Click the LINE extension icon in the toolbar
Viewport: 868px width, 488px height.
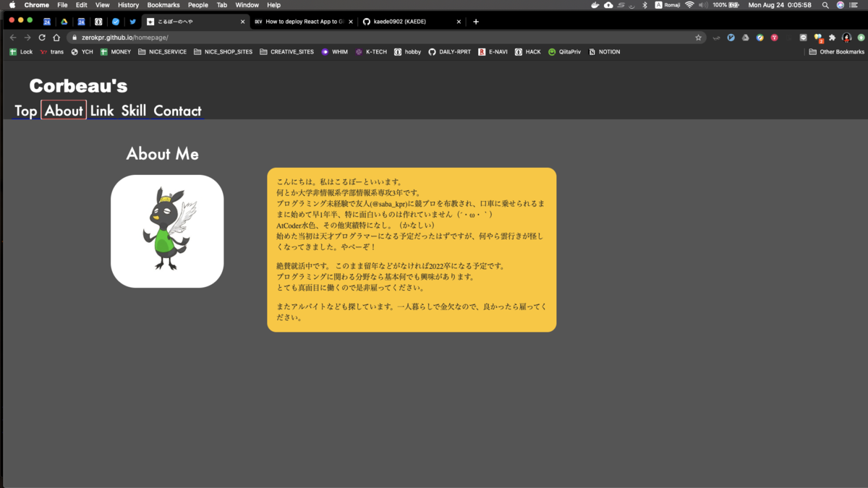(x=803, y=37)
